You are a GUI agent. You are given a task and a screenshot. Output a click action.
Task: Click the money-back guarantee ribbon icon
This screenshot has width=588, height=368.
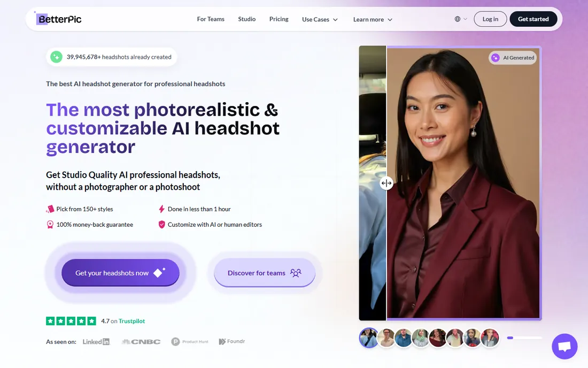point(50,225)
